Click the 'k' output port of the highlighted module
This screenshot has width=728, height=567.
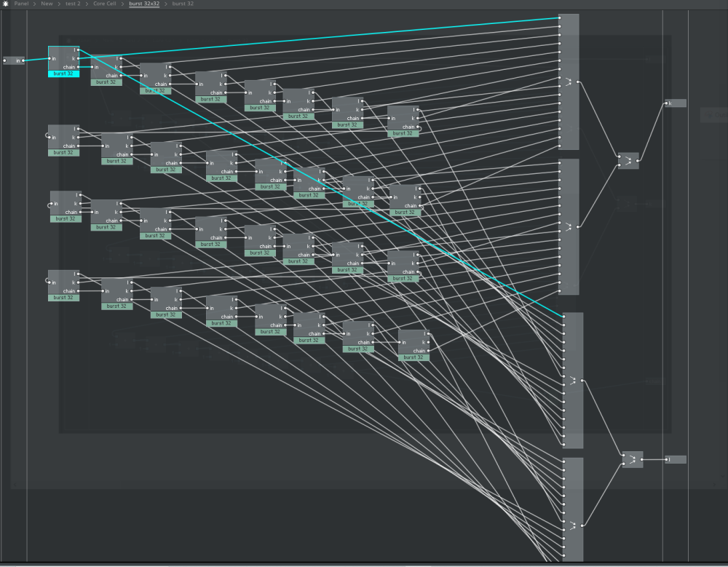pyautogui.click(x=79, y=58)
